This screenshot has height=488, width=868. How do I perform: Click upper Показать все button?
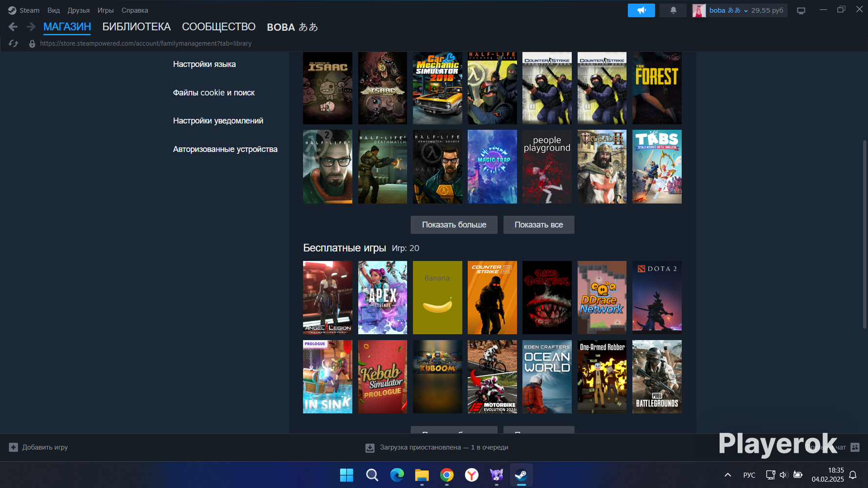(x=538, y=224)
